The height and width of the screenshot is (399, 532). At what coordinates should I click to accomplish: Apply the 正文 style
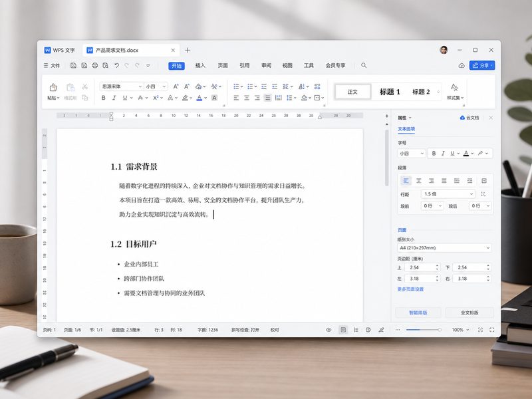point(352,92)
